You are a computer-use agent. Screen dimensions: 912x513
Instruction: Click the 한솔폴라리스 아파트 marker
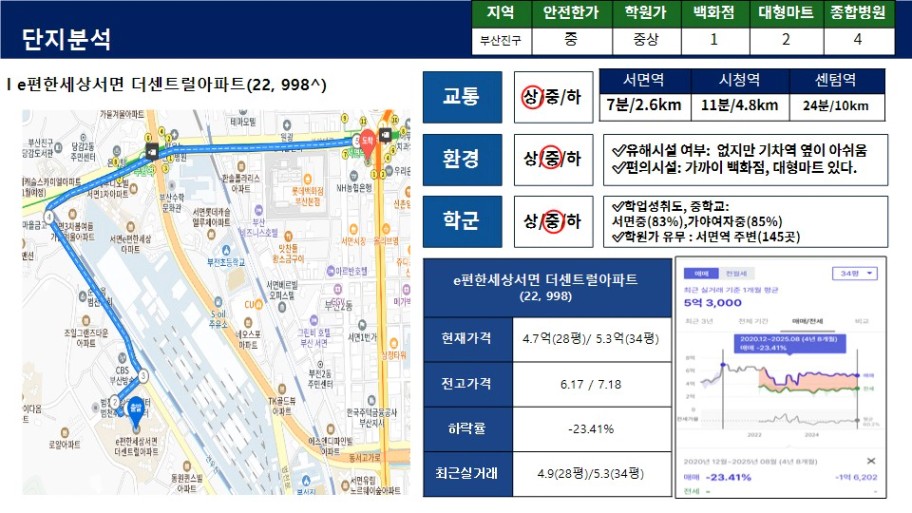click(x=241, y=167)
